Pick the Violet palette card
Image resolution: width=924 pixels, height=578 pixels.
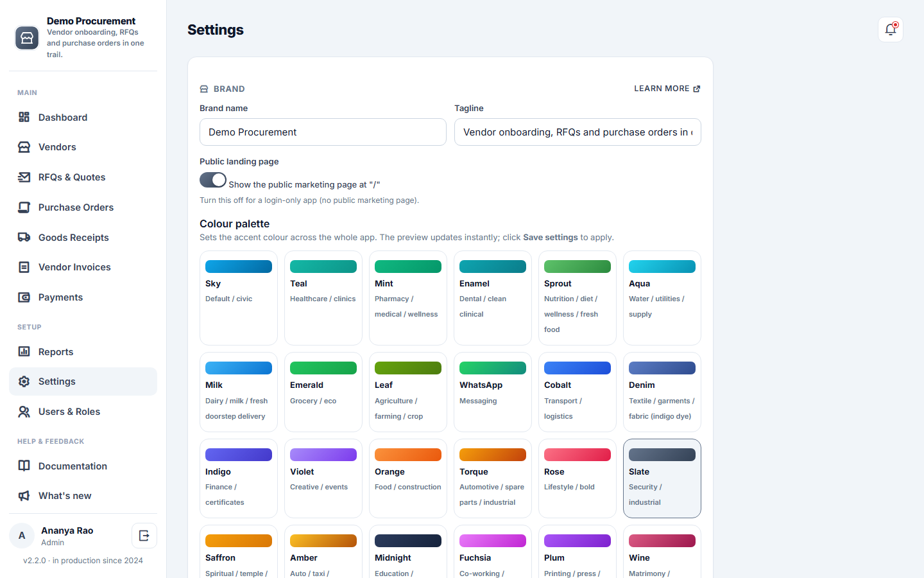coord(323,478)
